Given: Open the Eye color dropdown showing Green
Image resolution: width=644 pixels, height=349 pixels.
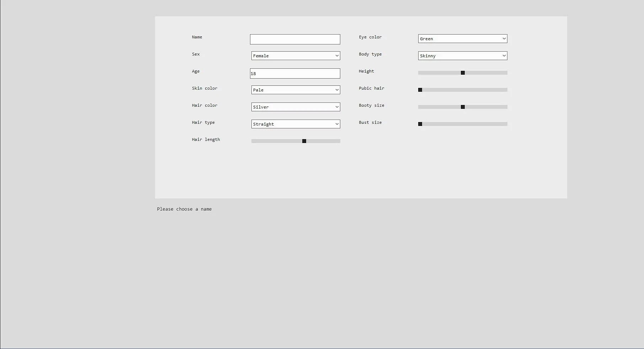Looking at the screenshot, I should [463, 38].
